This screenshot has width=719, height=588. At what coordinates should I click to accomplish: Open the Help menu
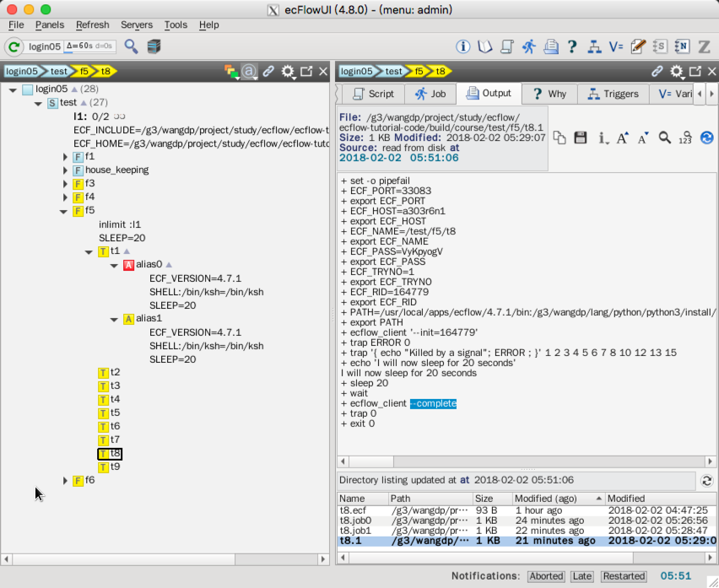208,24
